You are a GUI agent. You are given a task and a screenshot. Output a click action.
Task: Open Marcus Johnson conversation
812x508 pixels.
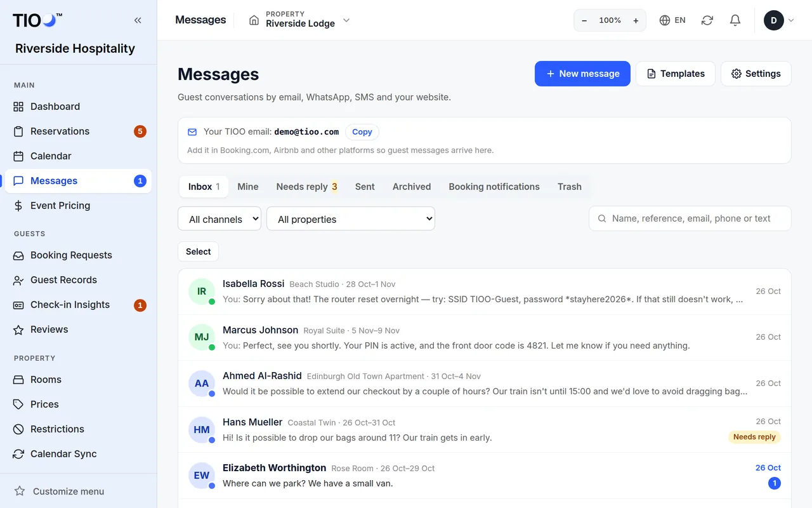click(485, 337)
